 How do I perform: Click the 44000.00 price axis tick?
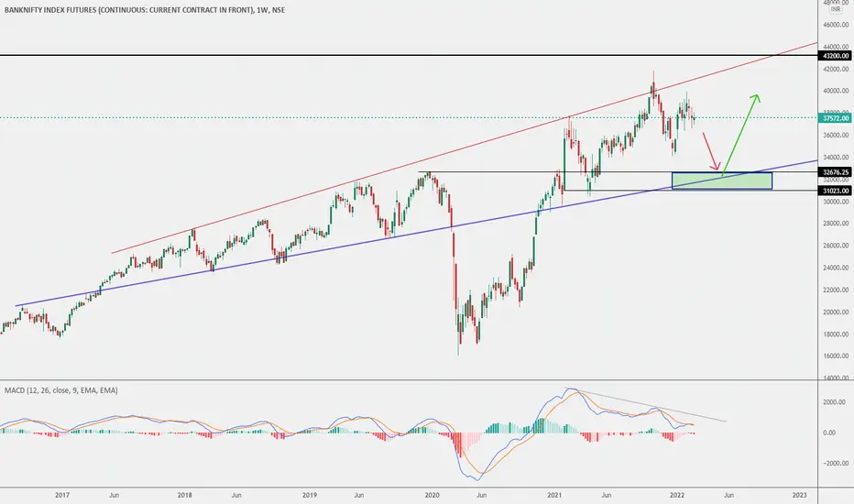point(836,47)
